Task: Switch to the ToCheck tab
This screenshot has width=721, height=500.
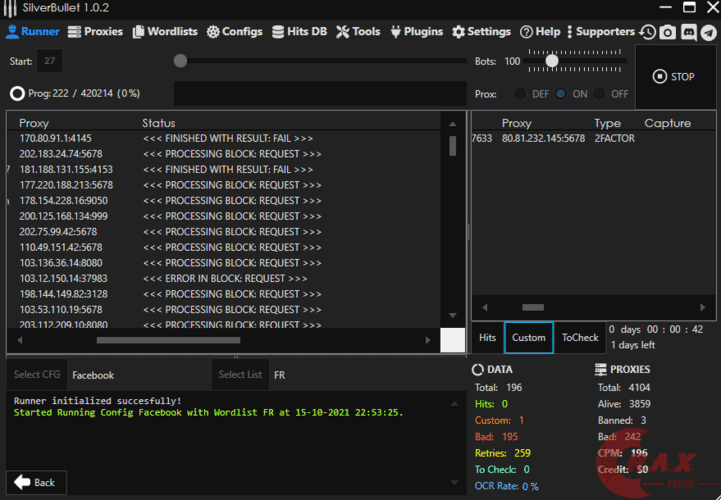Action: (x=579, y=338)
